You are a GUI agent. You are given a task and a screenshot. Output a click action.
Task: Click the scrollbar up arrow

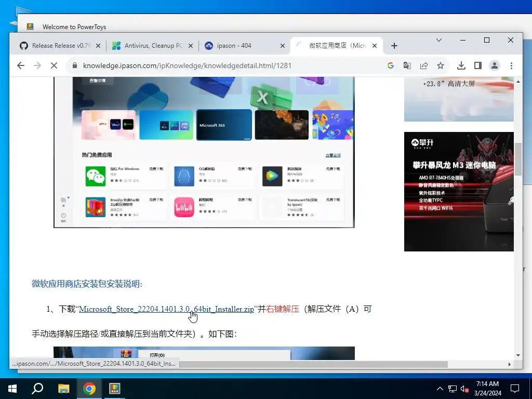[518, 82]
